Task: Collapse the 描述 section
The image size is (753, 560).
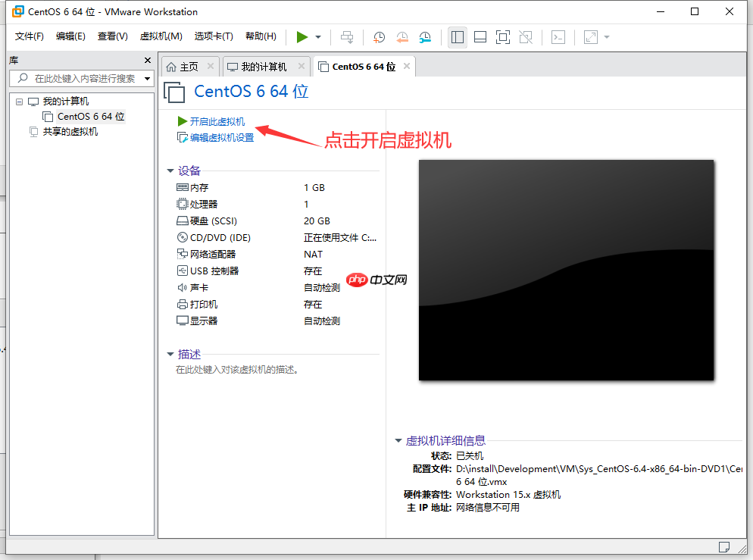Action: pyautogui.click(x=170, y=353)
